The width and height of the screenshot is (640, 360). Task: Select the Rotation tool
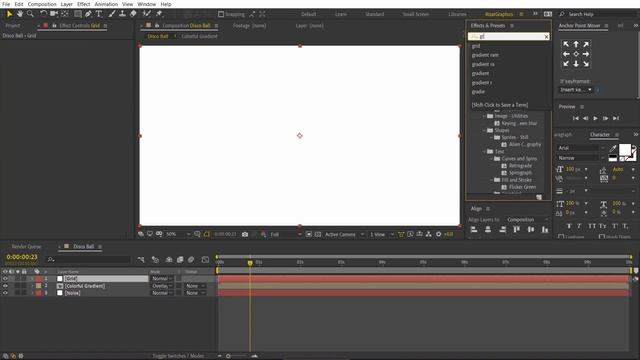[43, 14]
